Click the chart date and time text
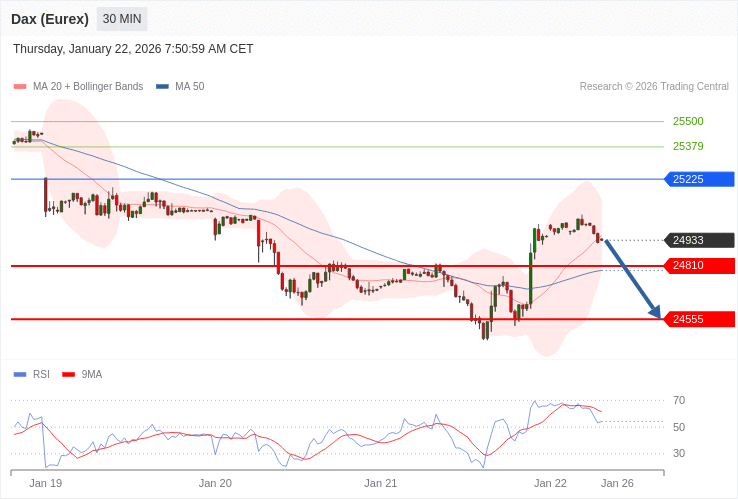The height and width of the screenshot is (500, 738). tap(133, 49)
